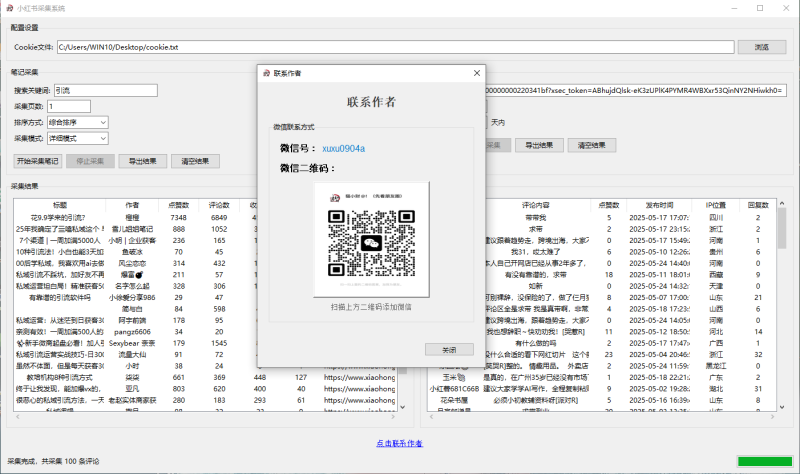
Task: Click the Cookie file path field
Action: [x=395, y=47]
